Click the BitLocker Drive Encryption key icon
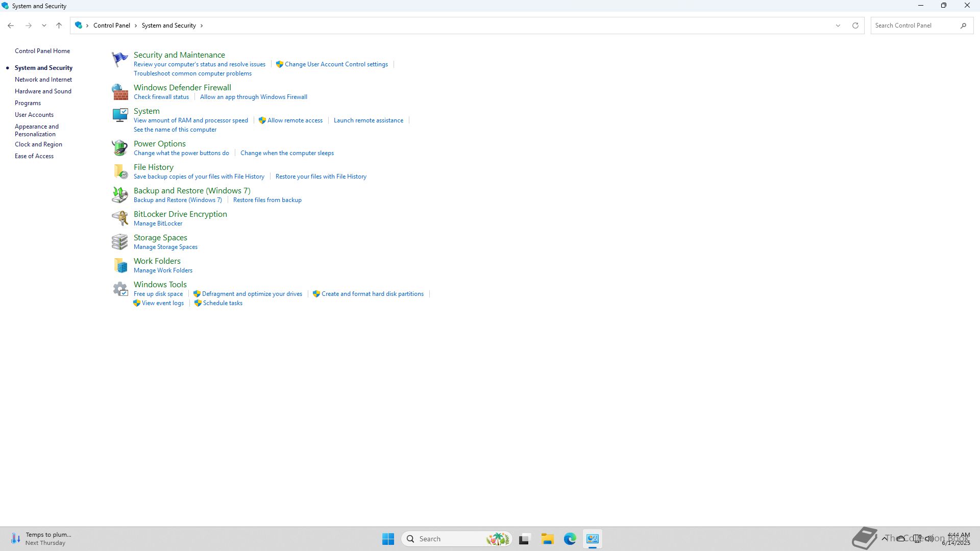Screen dimensions: 980x551 tap(119, 218)
